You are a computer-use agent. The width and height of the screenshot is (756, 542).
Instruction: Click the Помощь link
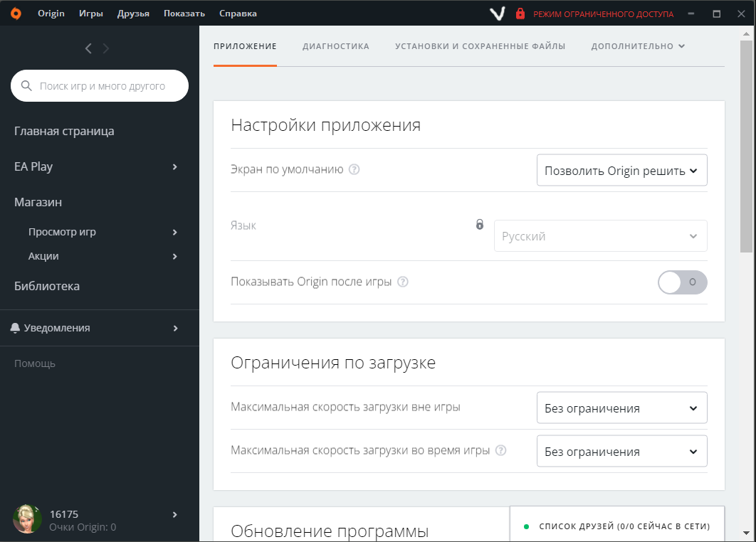click(35, 363)
